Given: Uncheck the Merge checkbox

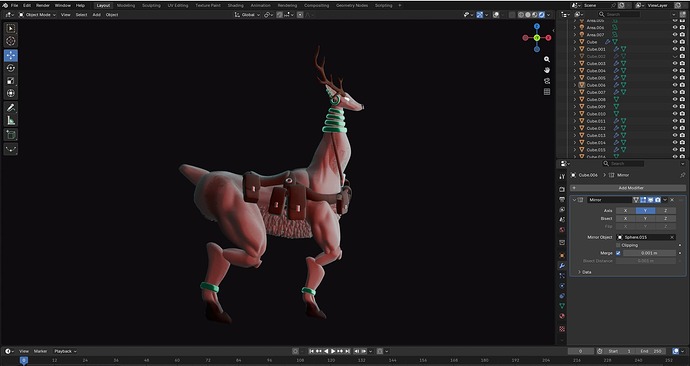Looking at the screenshot, I should (618, 253).
